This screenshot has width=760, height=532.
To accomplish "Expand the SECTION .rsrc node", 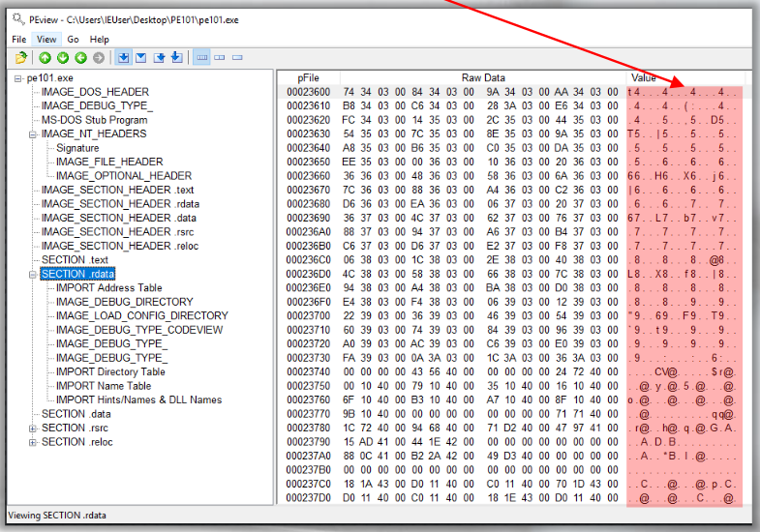I will coord(33,429).
